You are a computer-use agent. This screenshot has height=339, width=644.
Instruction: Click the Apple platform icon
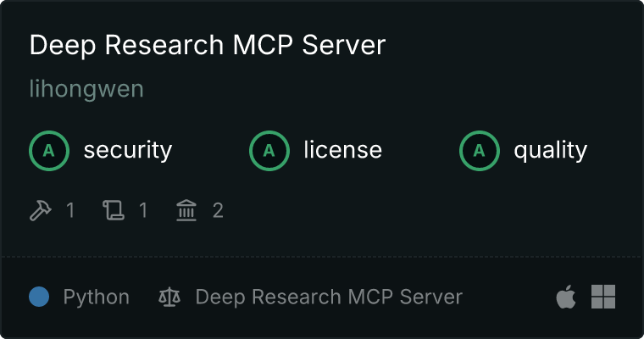click(566, 297)
